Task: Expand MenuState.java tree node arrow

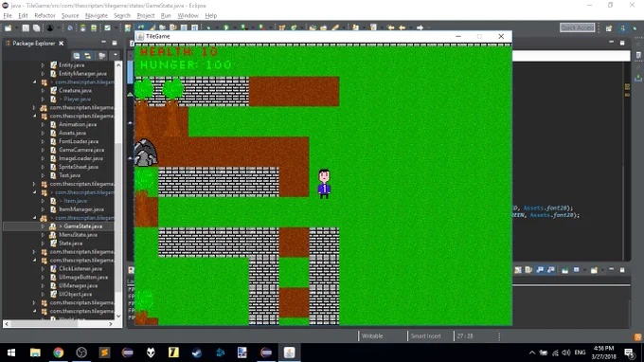Action: tap(44, 235)
